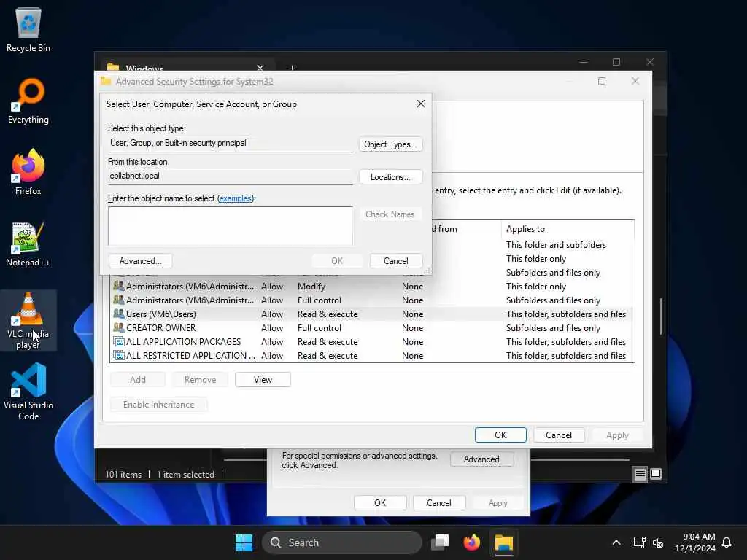Click the Windows Start button in the taskbar
This screenshot has width=747, height=560.
[244, 542]
